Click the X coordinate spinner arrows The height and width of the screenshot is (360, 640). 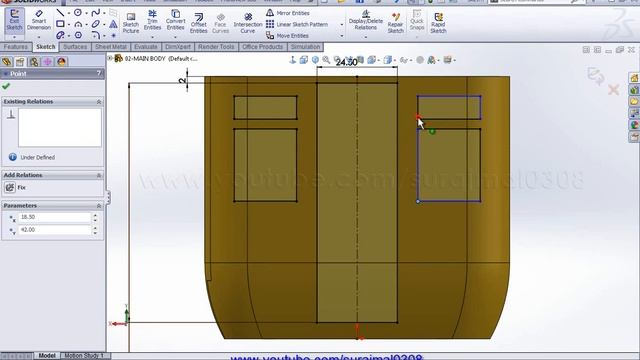95,218
